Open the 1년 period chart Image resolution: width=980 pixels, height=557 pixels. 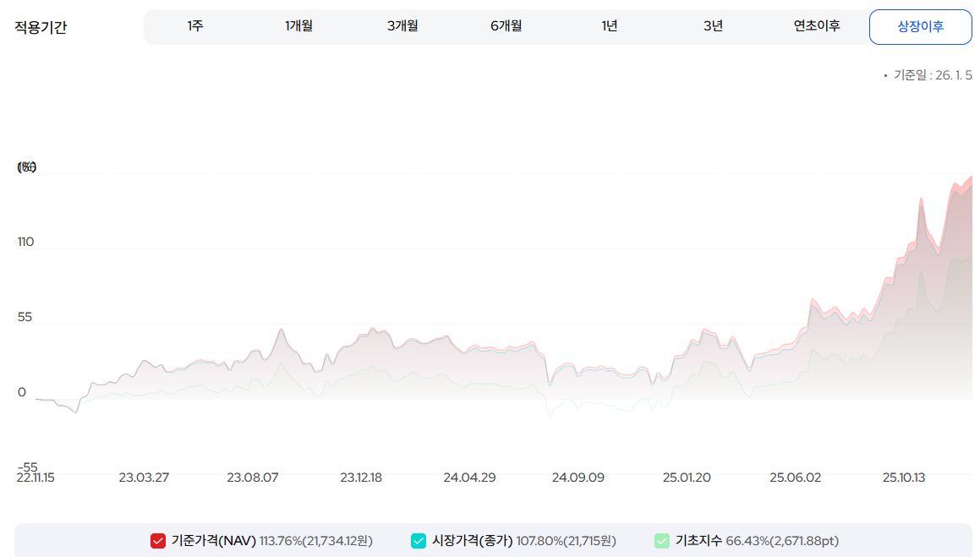pyautogui.click(x=609, y=26)
